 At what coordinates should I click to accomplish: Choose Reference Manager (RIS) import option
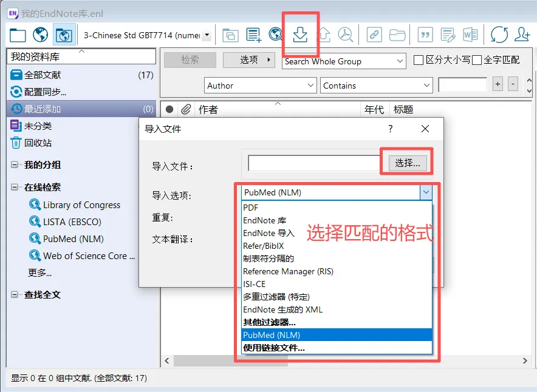(337, 271)
